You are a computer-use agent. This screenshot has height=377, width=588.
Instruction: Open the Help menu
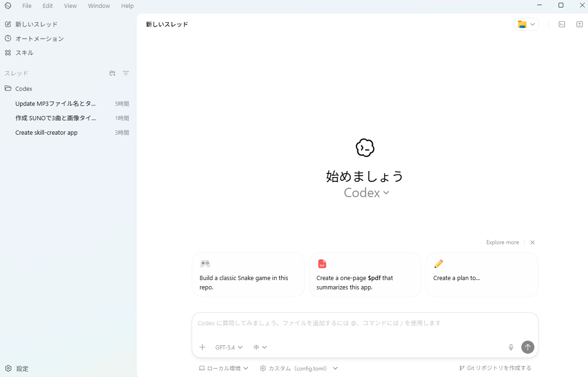click(127, 6)
